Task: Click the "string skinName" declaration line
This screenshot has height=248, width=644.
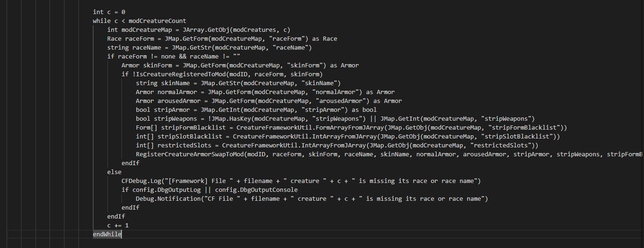Action: click(x=238, y=83)
